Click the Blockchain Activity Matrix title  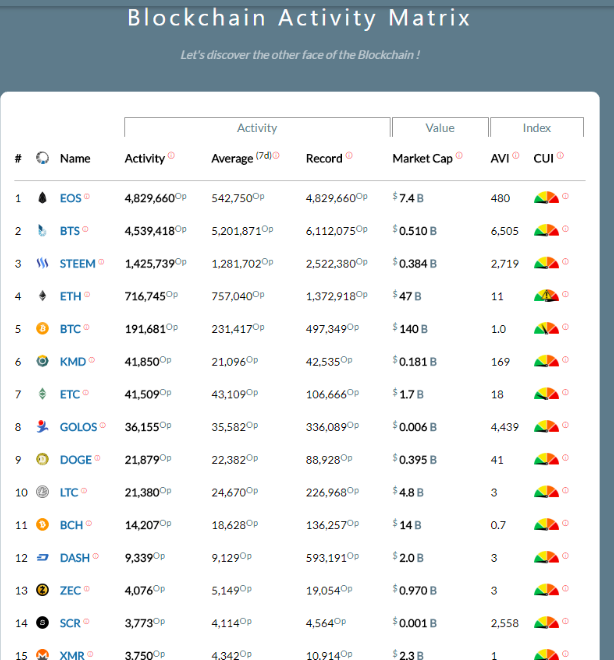pos(299,18)
